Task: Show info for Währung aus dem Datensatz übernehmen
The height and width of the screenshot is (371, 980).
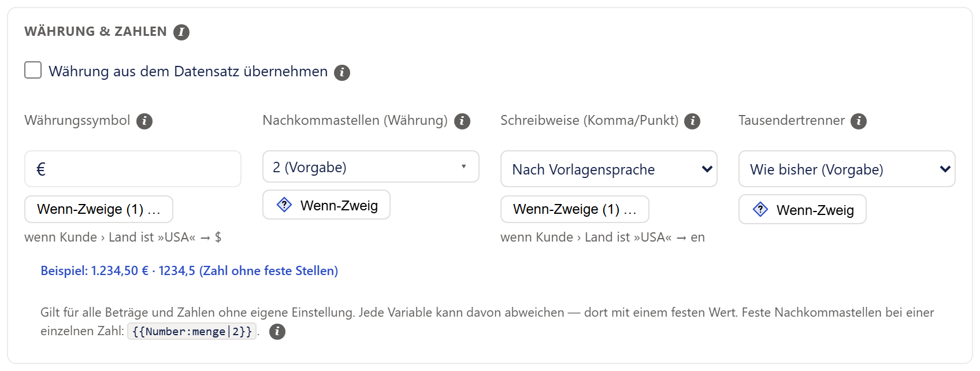Action: (x=342, y=72)
